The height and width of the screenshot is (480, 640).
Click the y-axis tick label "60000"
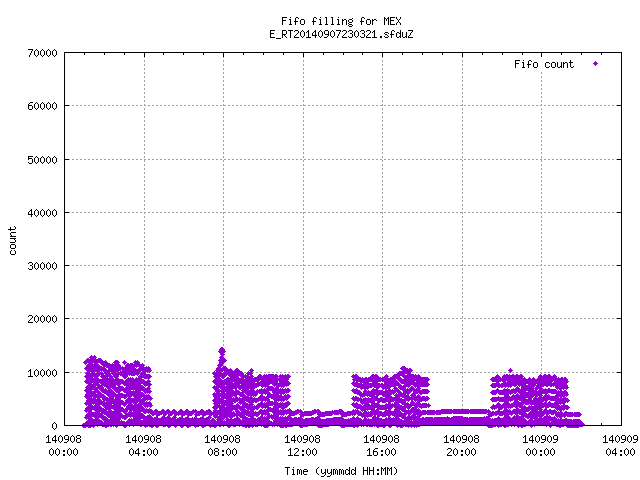click(42, 107)
